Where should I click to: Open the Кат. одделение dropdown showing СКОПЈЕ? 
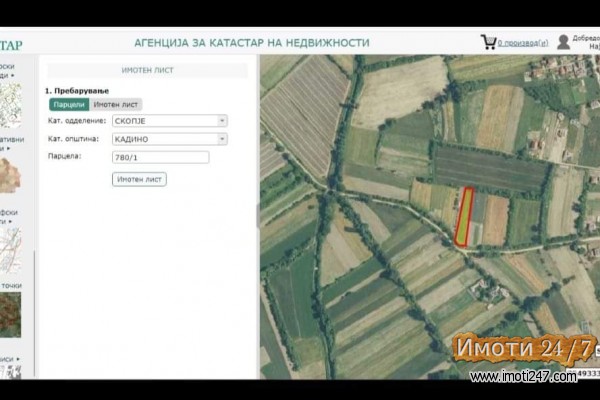[168, 121]
